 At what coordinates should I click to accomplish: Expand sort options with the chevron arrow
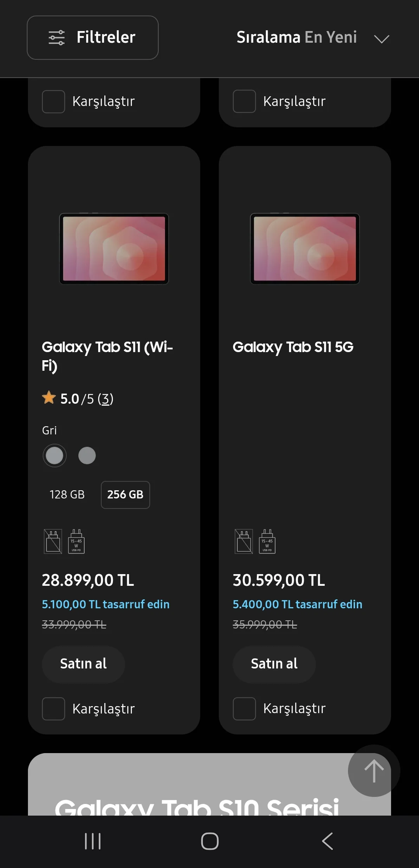click(x=381, y=39)
